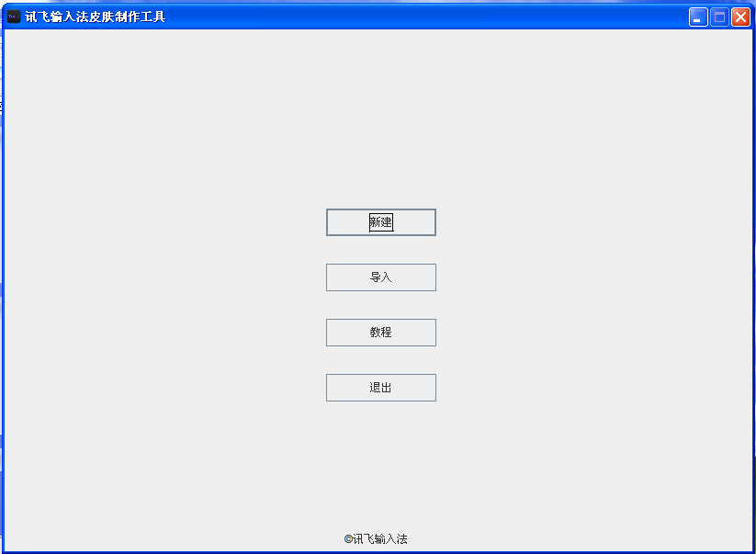Click the window system menu icon
The width and height of the screenshot is (756, 554).
pos(14,17)
